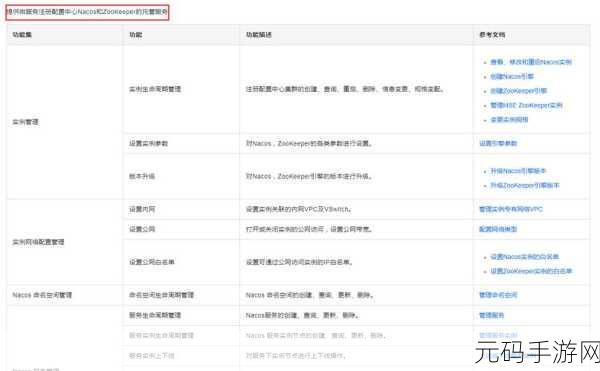Click the '升级Nacos引擎版本' link
600x371 pixels.
(518, 171)
